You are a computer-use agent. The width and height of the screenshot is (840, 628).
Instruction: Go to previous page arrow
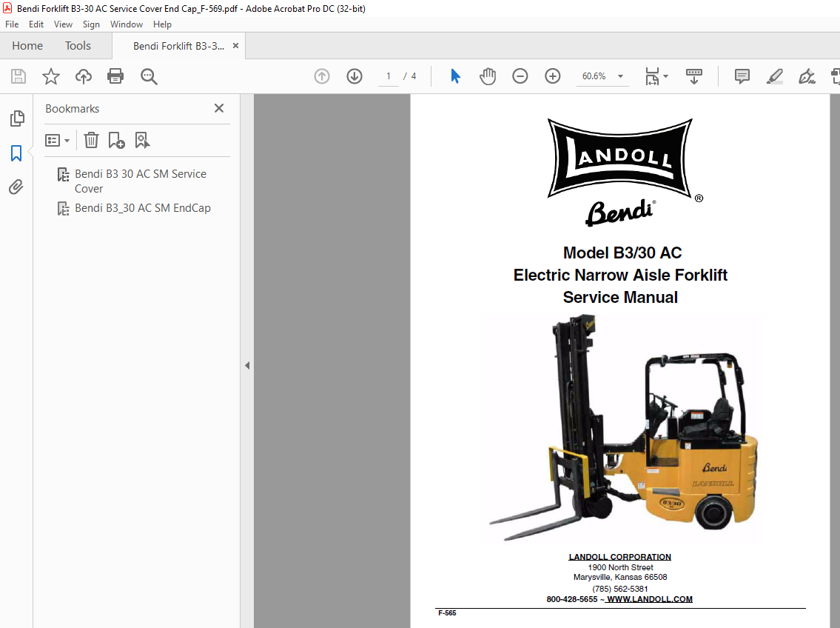click(x=321, y=76)
